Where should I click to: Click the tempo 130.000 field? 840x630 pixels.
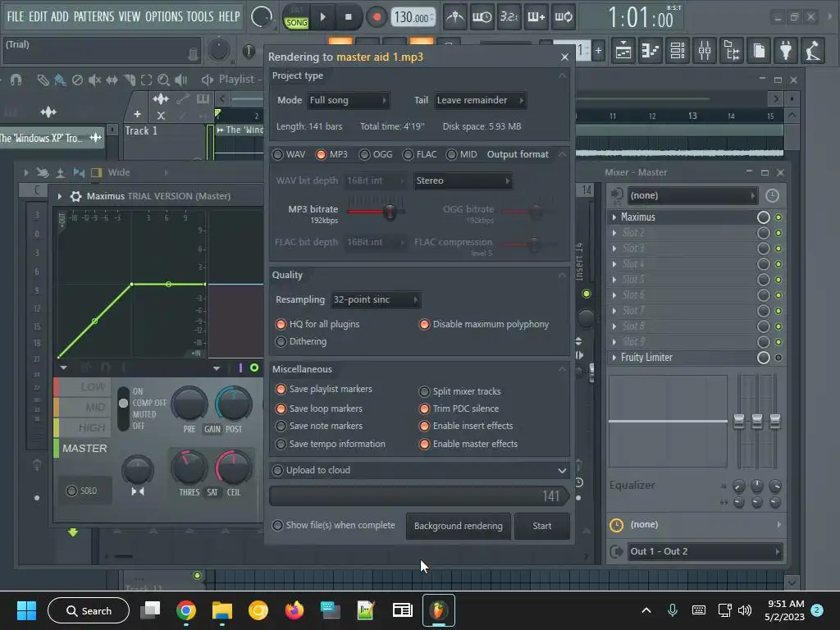coord(413,17)
